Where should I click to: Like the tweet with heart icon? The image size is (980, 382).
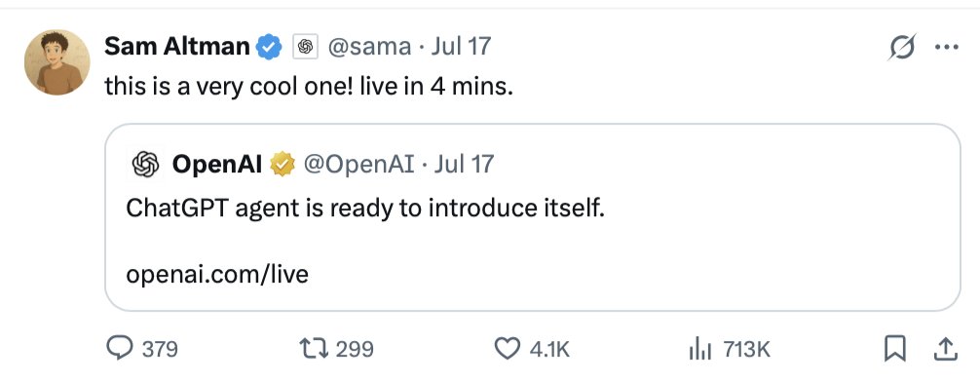click(508, 348)
